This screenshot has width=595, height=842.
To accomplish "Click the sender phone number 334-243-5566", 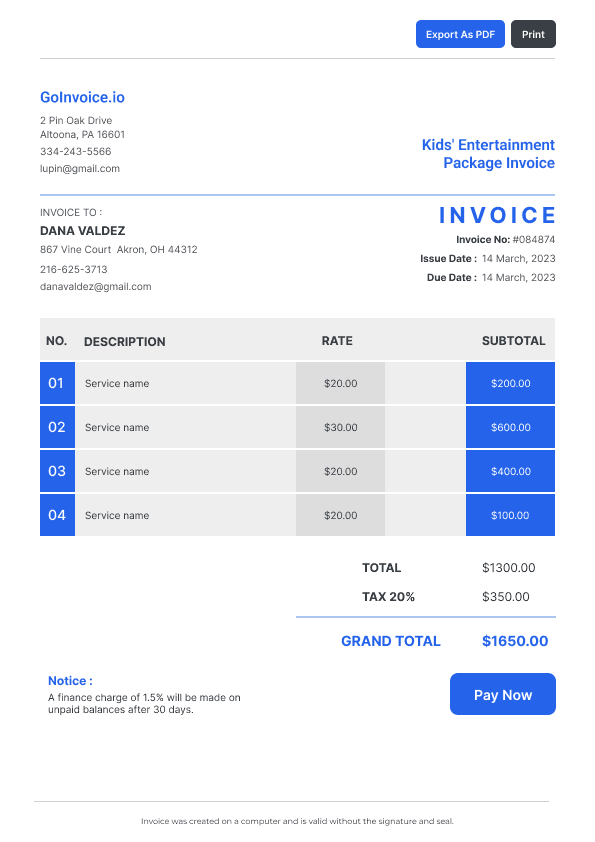I will [x=76, y=151].
